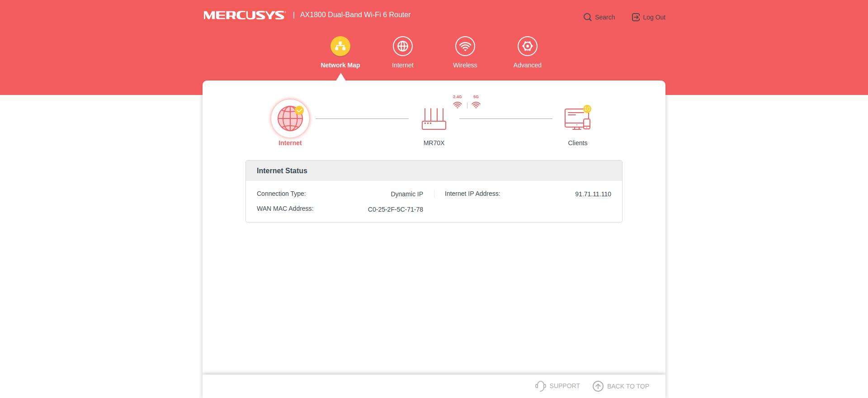View the Clients devices icon
868x398 pixels.
click(577, 119)
